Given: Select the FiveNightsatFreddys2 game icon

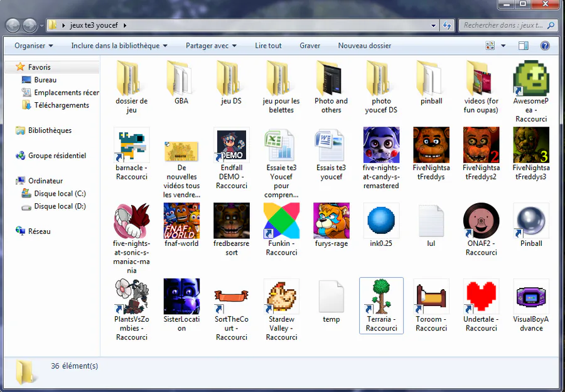Looking at the screenshot, I should 481,145.
